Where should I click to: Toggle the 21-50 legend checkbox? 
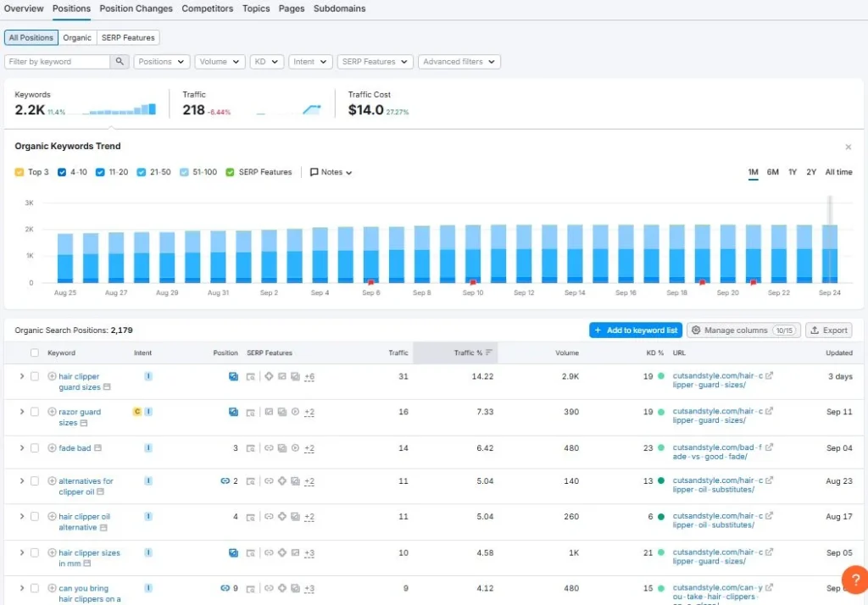pyautogui.click(x=142, y=172)
